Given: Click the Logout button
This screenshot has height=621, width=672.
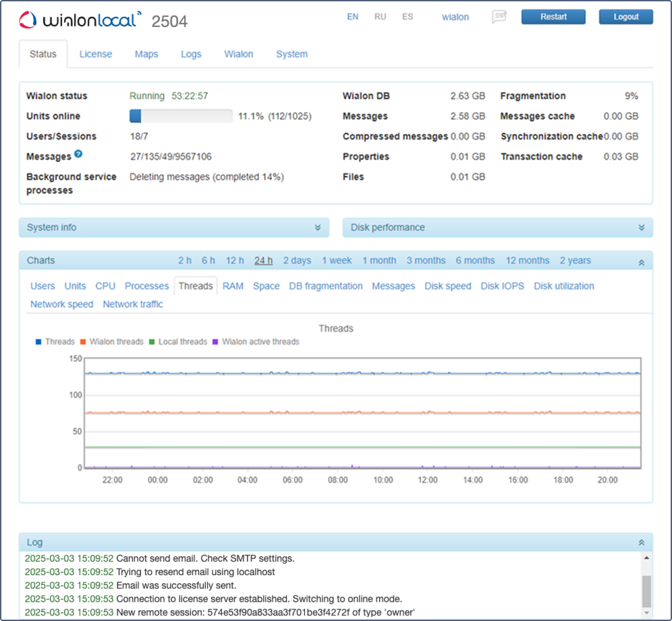Looking at the screenshot, I should 625,17.
